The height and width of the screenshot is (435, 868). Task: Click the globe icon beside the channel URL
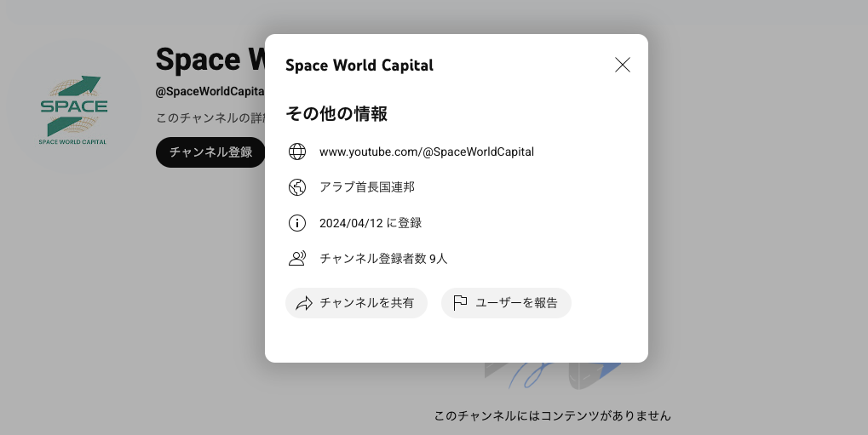(297, 152)
